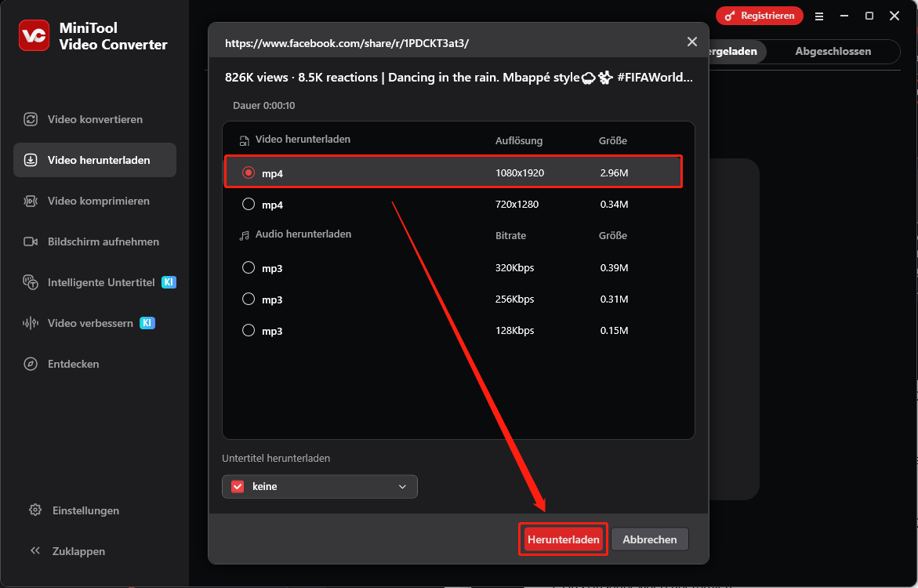The width and height of the screenshot is (918, 588).
Task: Select mp3 256Kbps radio button
Action: 249,299
